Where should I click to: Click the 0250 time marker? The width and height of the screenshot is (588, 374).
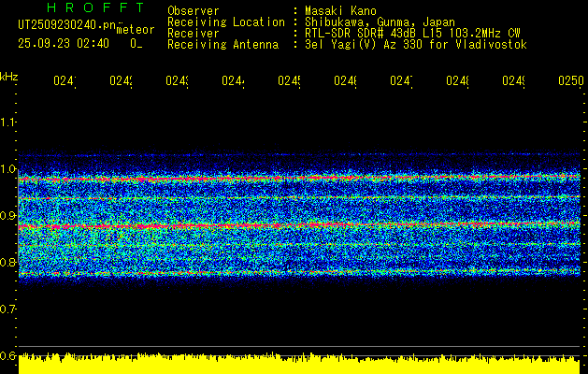pyautogui.click(x=571, y=80)
